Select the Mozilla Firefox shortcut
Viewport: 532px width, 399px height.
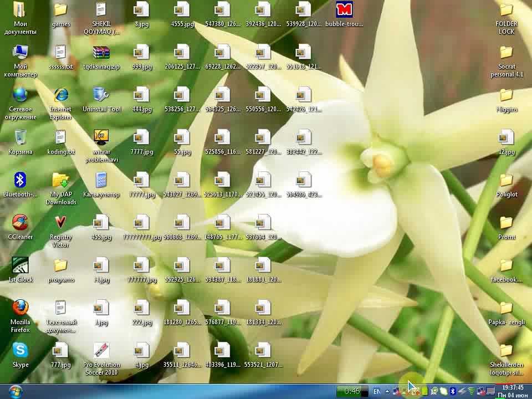tap(21, 308)
